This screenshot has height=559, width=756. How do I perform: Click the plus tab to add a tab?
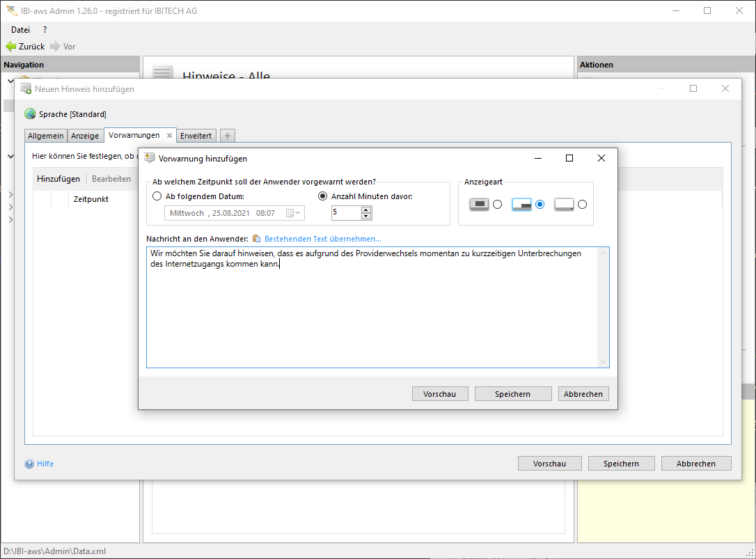[228, 136]
